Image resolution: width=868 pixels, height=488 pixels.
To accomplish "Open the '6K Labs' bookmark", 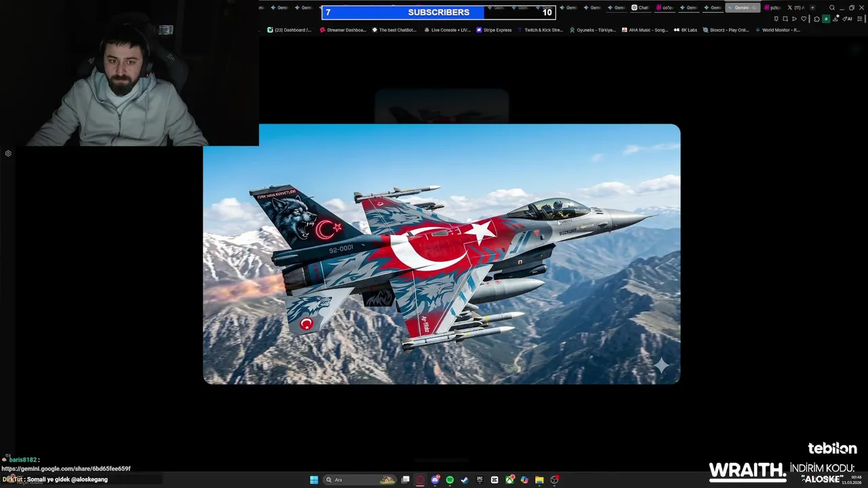I will (x=686, y=30).
